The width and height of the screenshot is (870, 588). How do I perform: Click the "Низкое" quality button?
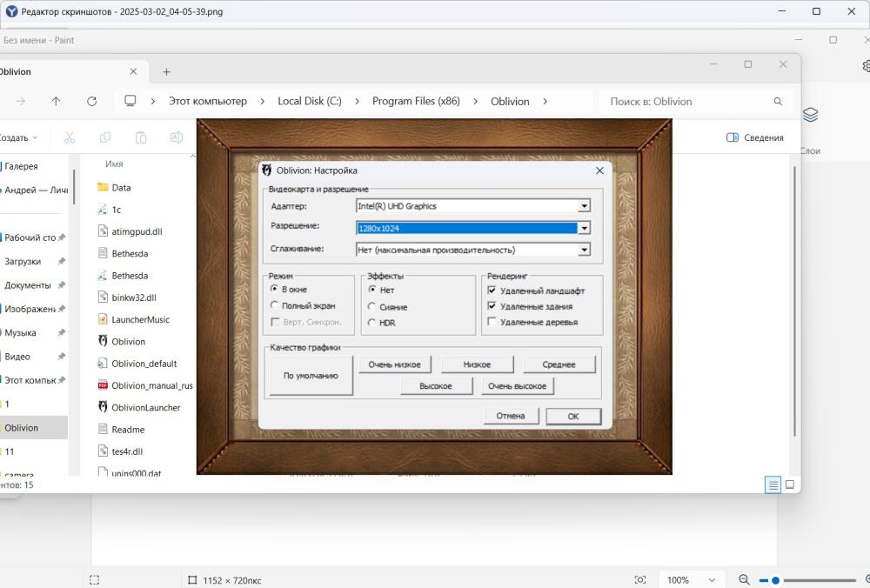coord(477,364)
